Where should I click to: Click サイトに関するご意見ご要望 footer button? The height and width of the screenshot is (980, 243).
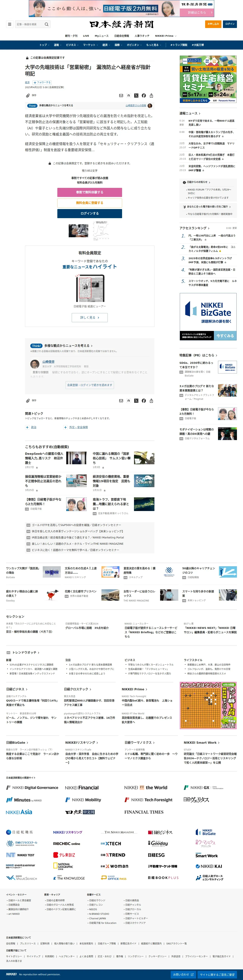point(217,975)
